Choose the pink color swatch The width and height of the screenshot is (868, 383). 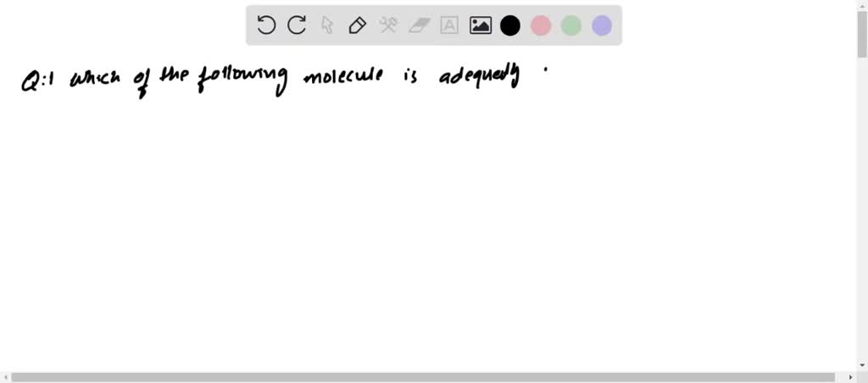click(x=540, y=25)
